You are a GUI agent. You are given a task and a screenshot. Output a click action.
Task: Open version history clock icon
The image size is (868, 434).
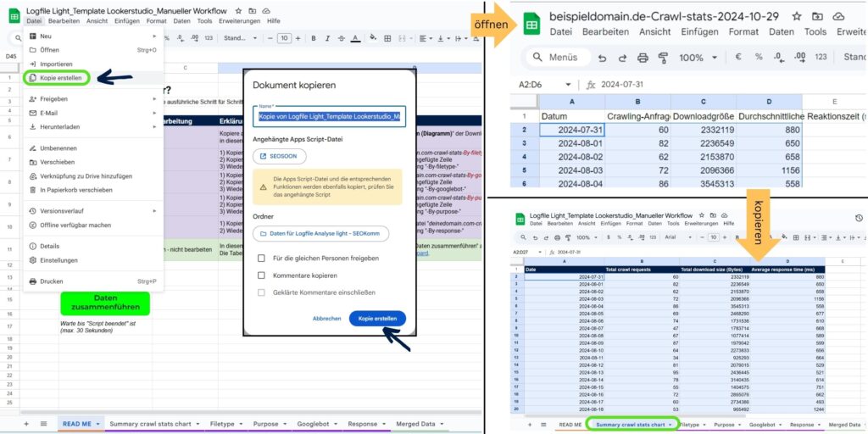(x=859, y=218)
